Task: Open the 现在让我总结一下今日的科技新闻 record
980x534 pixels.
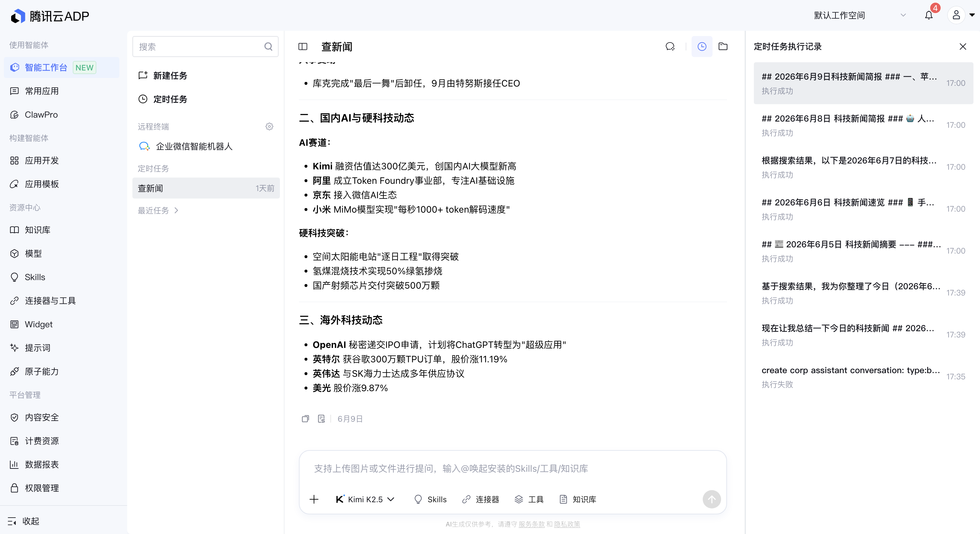Action: click(863, 335)
